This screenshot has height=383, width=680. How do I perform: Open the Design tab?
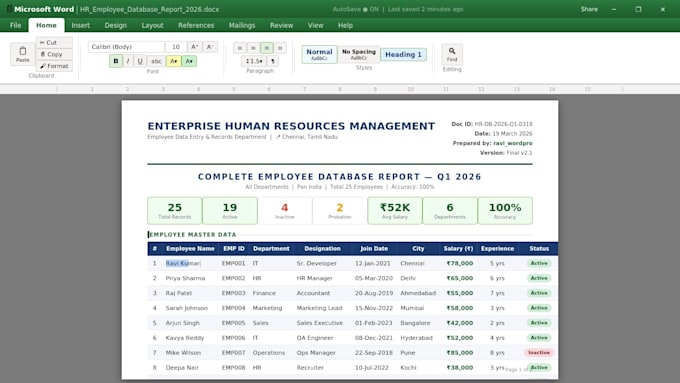[116, 25]
